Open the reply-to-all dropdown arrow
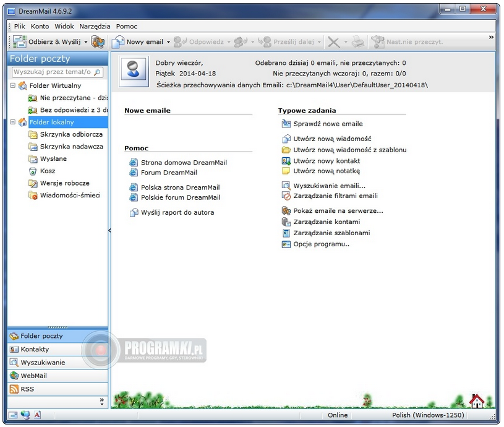Viewport: 504px width, 427px height. point(253,42)
